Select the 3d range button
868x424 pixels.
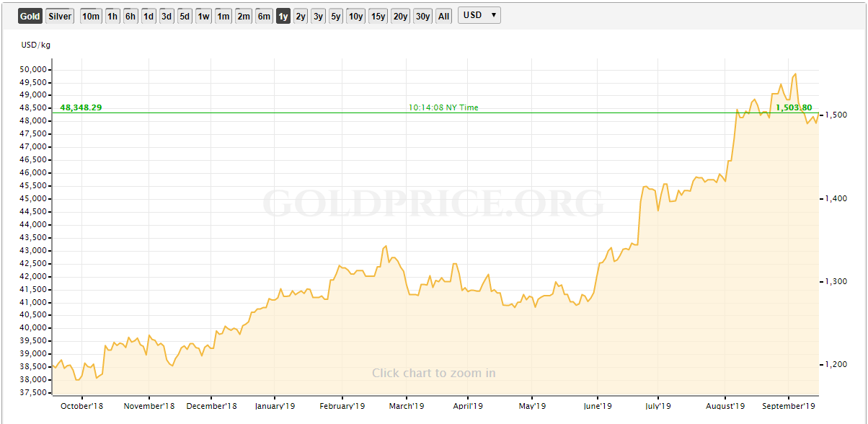(167, 16)
